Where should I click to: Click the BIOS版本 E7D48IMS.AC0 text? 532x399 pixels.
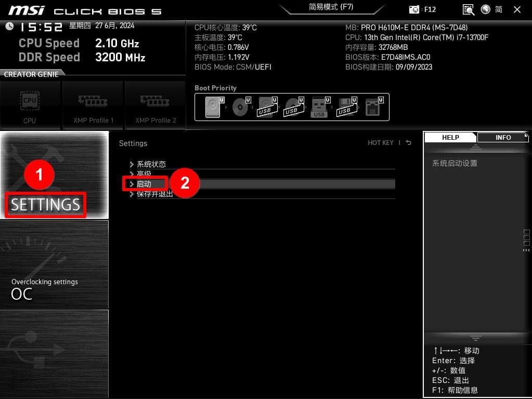388,57
